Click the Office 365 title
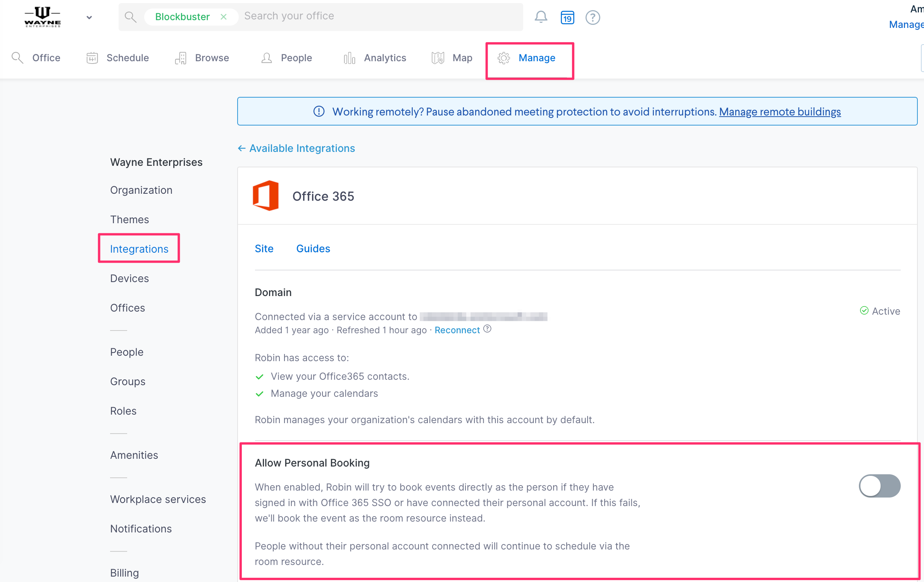The height and width of the screenshot is (582, 924). [323, 196]
